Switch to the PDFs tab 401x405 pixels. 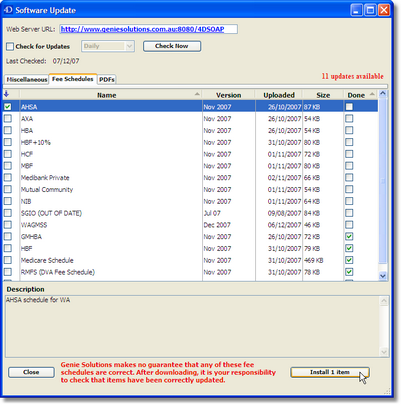[x=107, y=79]
